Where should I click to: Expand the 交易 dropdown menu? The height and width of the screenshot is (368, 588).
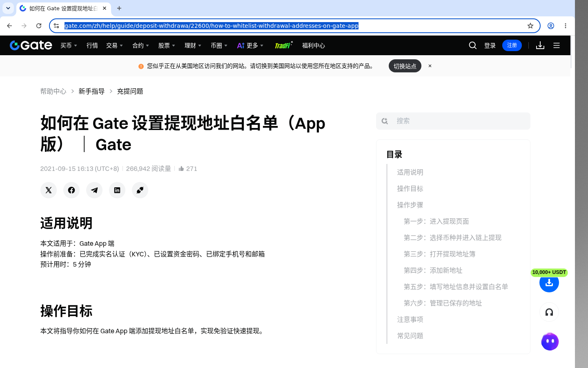(115, 45)
